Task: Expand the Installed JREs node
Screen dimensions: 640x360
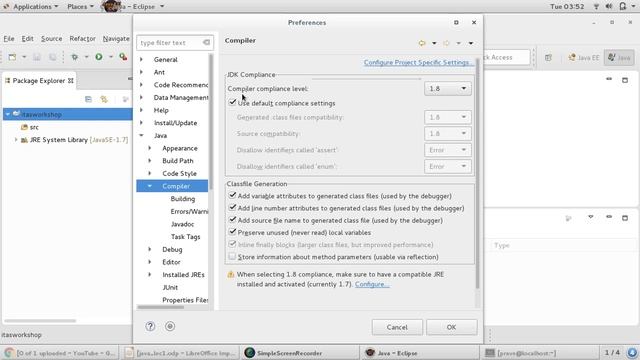Action: (x=150, y=275)
